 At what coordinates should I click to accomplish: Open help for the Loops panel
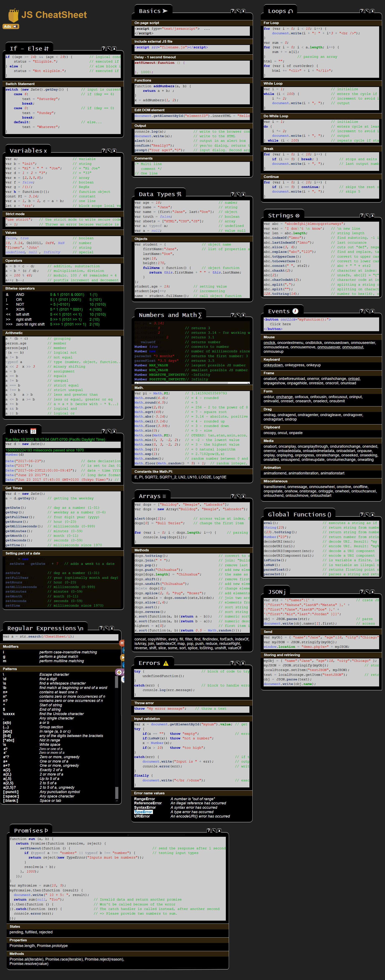point(362,11)
